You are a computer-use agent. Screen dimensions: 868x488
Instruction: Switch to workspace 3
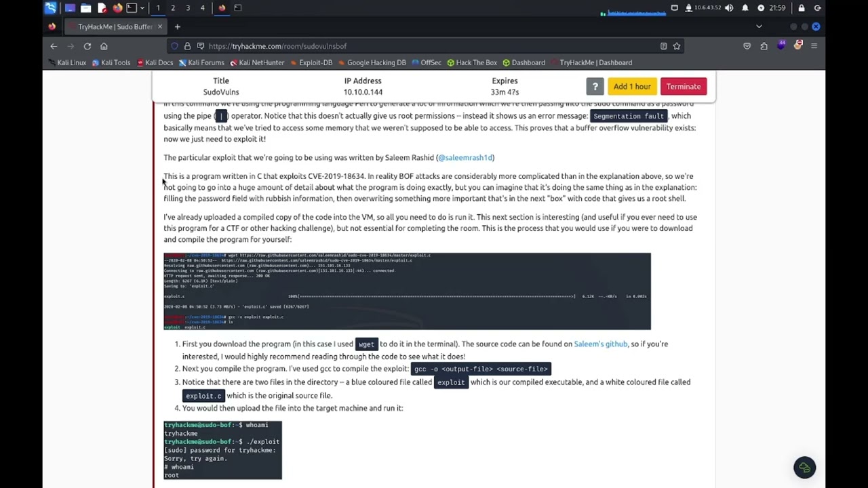188,8
